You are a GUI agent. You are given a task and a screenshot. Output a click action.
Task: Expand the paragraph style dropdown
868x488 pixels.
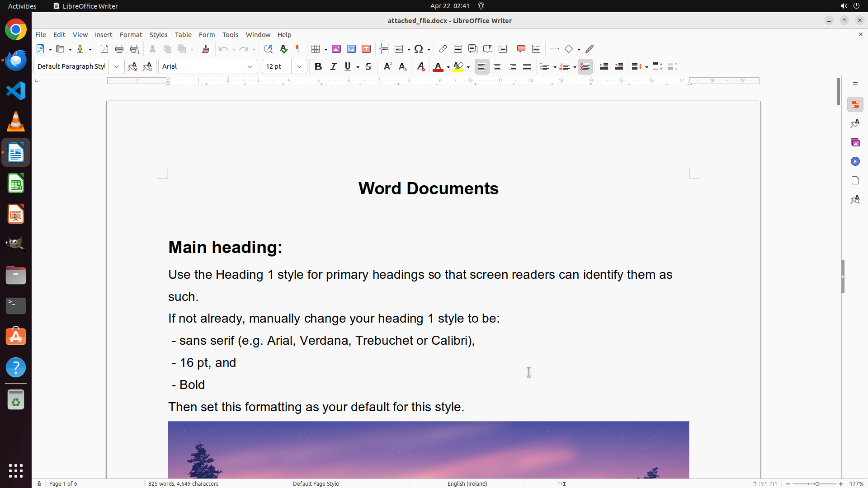pyautogui.click(x=117, y=66)
